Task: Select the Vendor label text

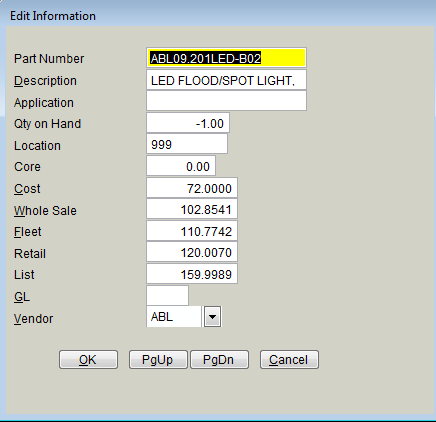Action: tap(33, 319)
